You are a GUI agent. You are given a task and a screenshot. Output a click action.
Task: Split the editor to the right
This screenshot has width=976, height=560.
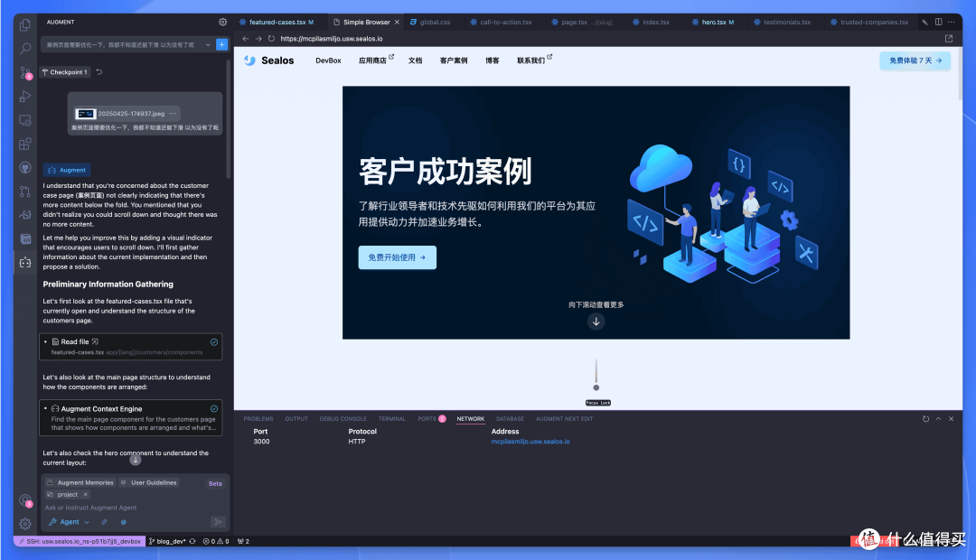pos(938,22)
